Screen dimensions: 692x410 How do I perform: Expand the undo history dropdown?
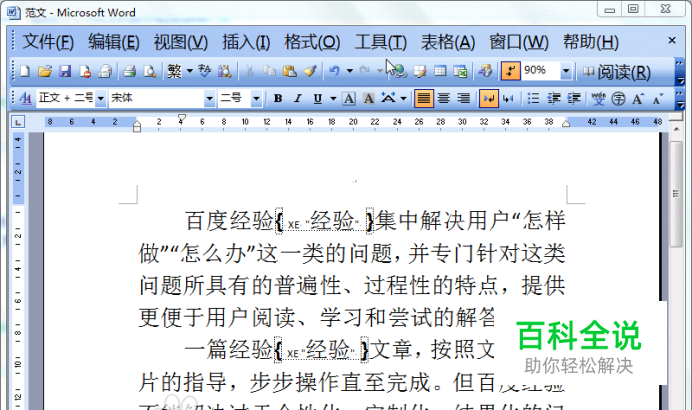pos(350,71)
